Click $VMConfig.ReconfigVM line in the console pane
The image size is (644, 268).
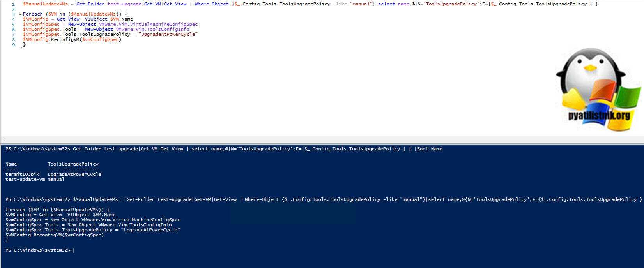point(55,235)
